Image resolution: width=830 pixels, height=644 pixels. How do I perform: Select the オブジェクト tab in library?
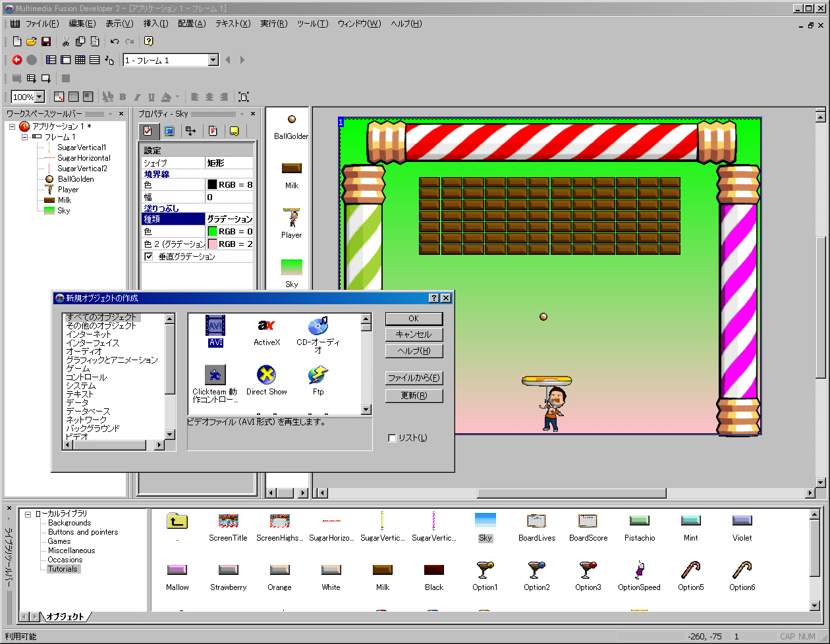(65, 617)
